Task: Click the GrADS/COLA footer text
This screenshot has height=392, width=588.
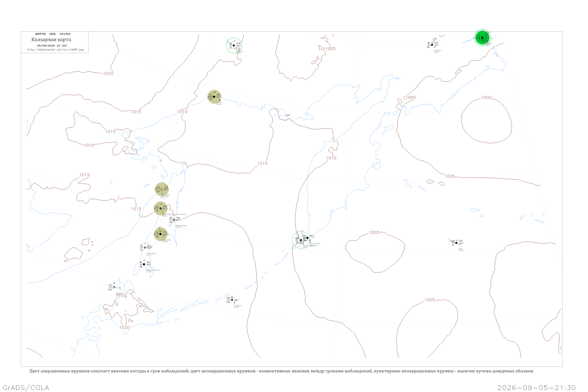Action: pos(26,387)
